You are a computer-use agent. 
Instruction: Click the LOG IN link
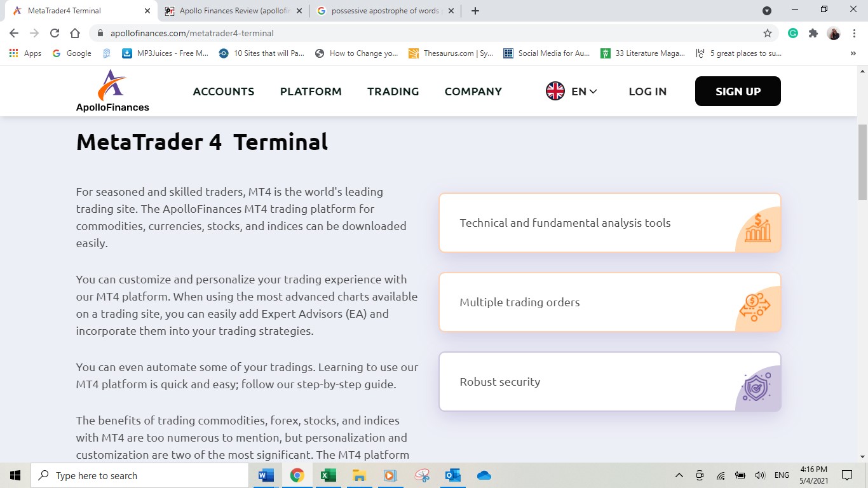648,91
